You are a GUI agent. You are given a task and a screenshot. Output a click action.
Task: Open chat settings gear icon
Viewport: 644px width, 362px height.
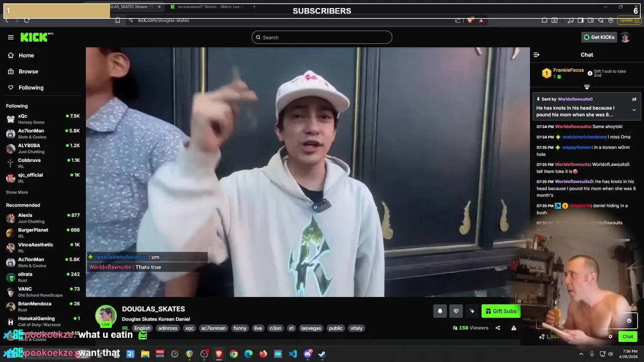(x=610, y=336)
